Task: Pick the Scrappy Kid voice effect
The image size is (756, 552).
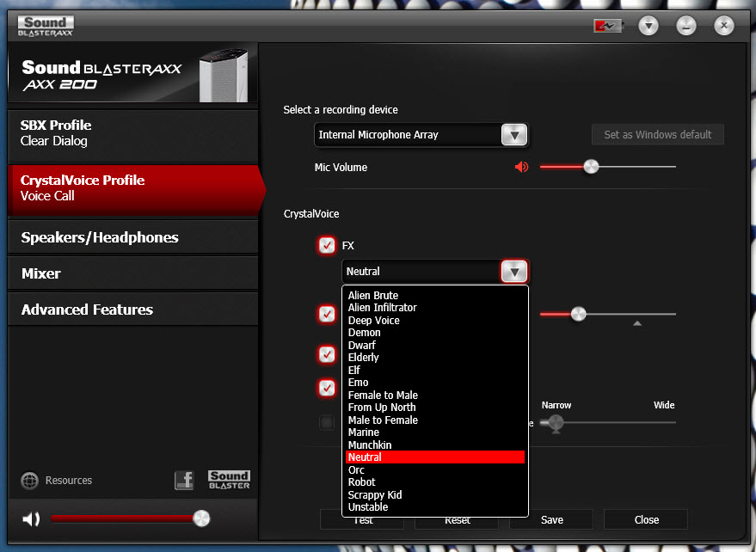Action: [435, 494]
